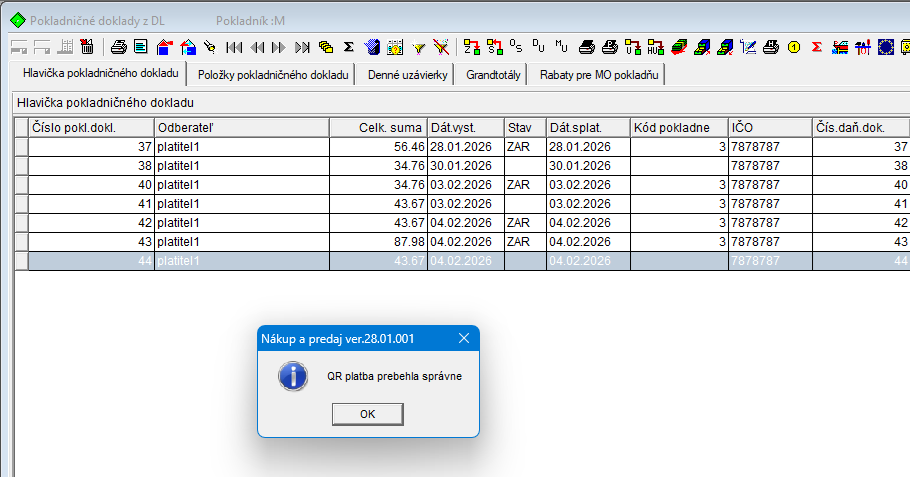The image size is (910, 477).
Task: Sort by Celk. suma column header
Action: click(x=378, y=127)
